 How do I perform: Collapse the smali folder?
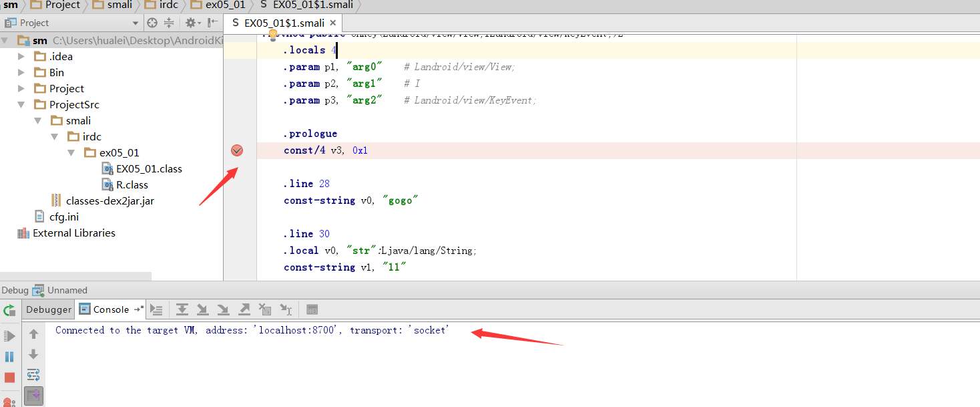[39, 120]
